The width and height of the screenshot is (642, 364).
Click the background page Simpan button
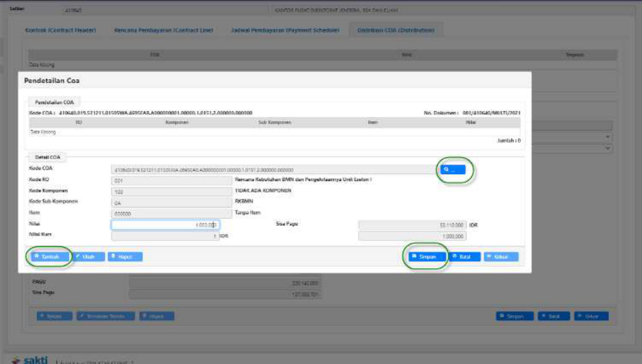coord(514,316)
